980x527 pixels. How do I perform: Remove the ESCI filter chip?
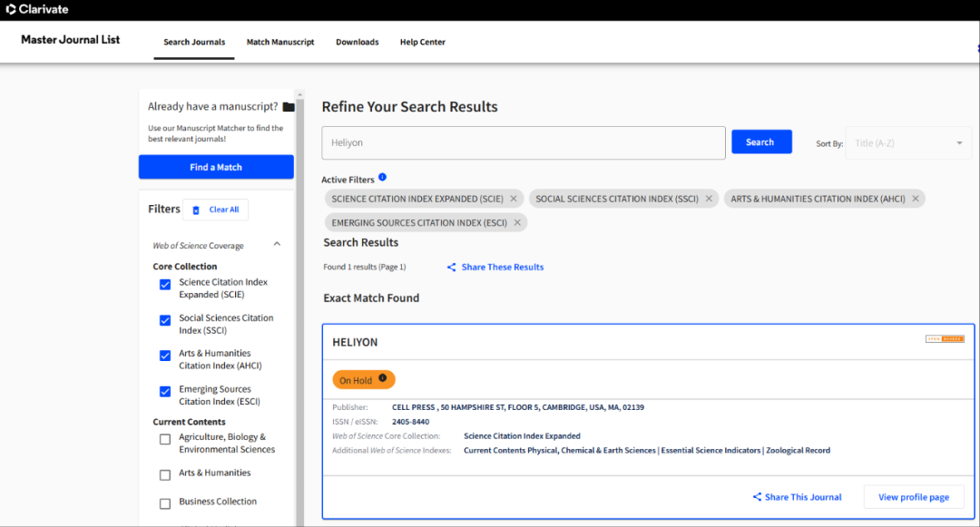pyautogui.click(x=517, y=222)
